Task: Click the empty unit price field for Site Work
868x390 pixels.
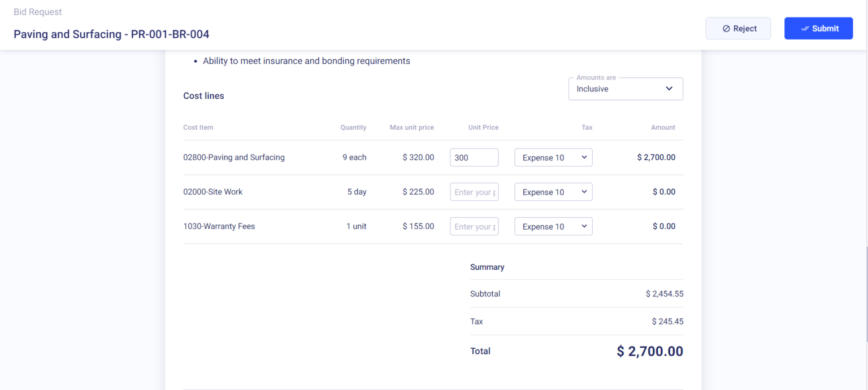Action: point(474,192)
